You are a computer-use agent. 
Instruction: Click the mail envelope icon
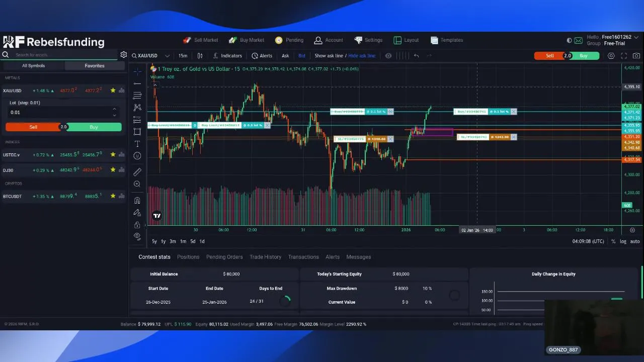click(578, 40)
